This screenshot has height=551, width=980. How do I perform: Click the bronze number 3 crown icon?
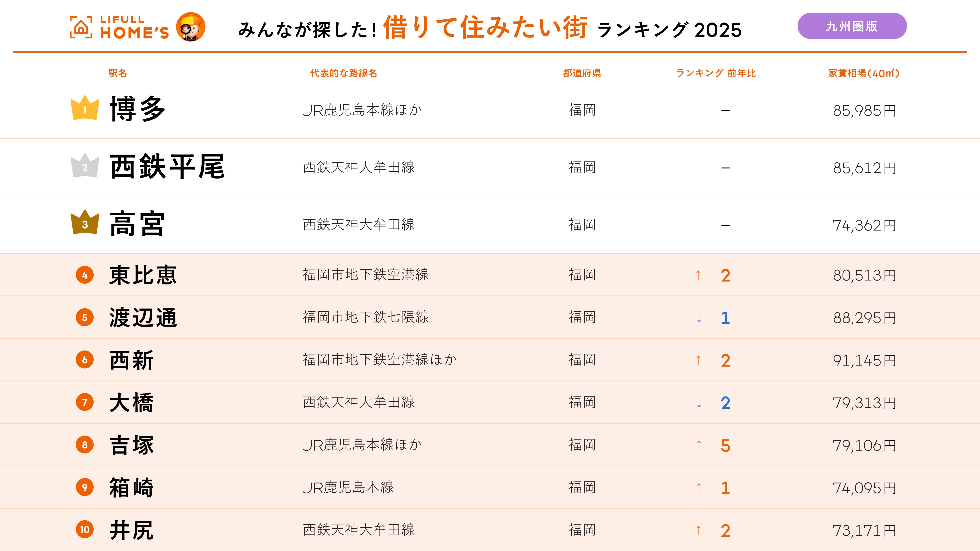[85, 223]
